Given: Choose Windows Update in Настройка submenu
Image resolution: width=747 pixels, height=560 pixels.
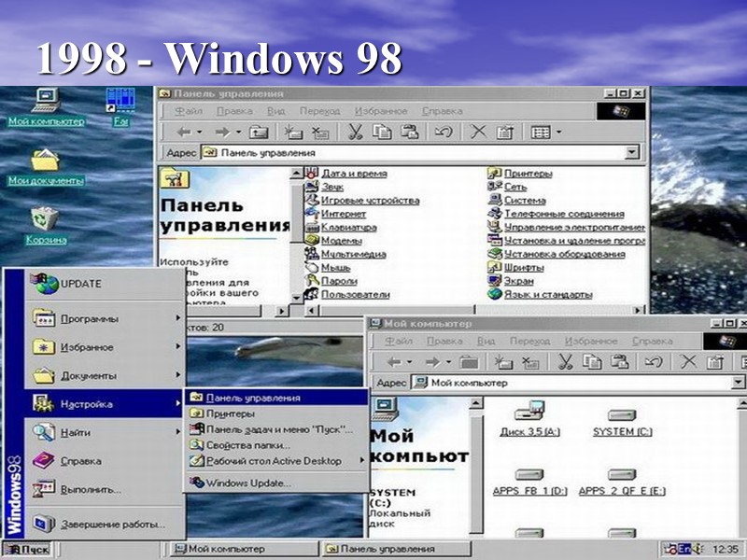Looking at the screenshot, I should pos(276,483).
